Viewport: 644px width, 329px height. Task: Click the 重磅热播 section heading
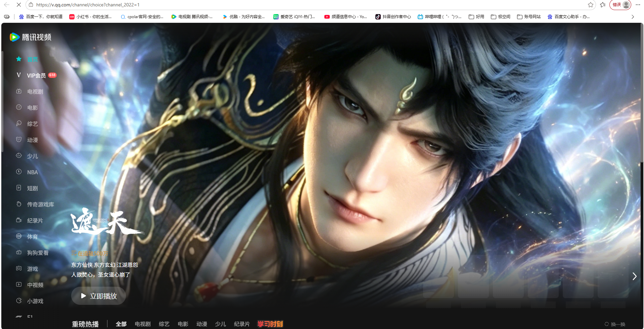tap(85, 324)
